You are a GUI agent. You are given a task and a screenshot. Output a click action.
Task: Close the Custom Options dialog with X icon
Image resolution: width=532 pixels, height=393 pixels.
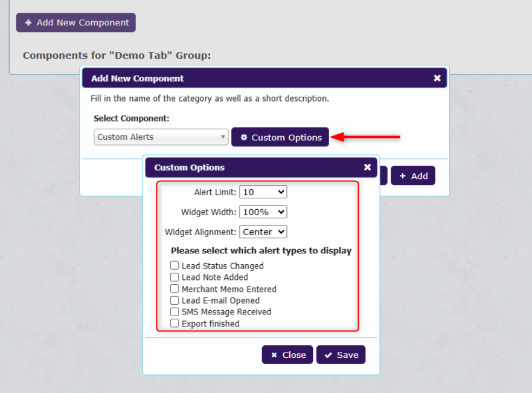367,167
